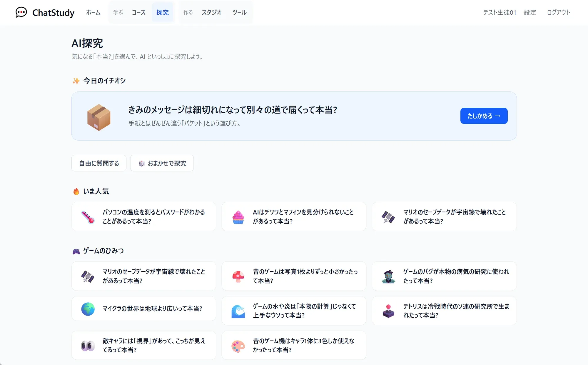Click the cupcake icon on チワワとマフィン card

click(238, 217)
